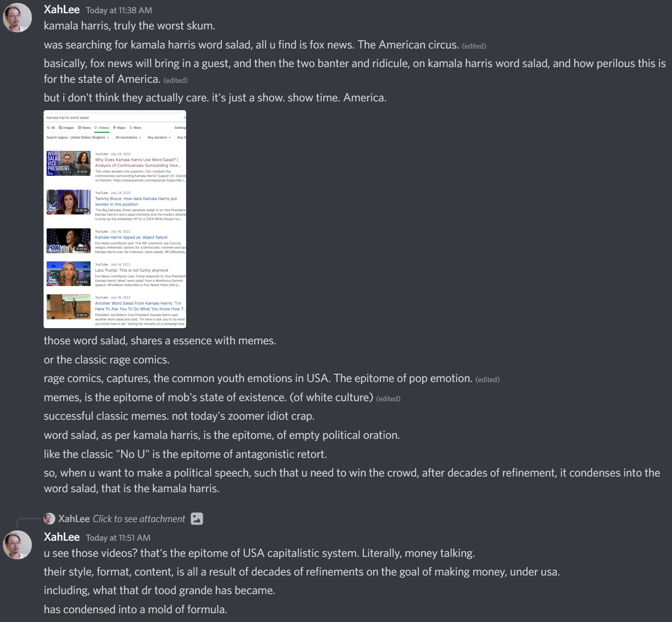Click the 'kamala harris word salad' search field
Viewport: 672px width, 622px height.
pos(114,118)
